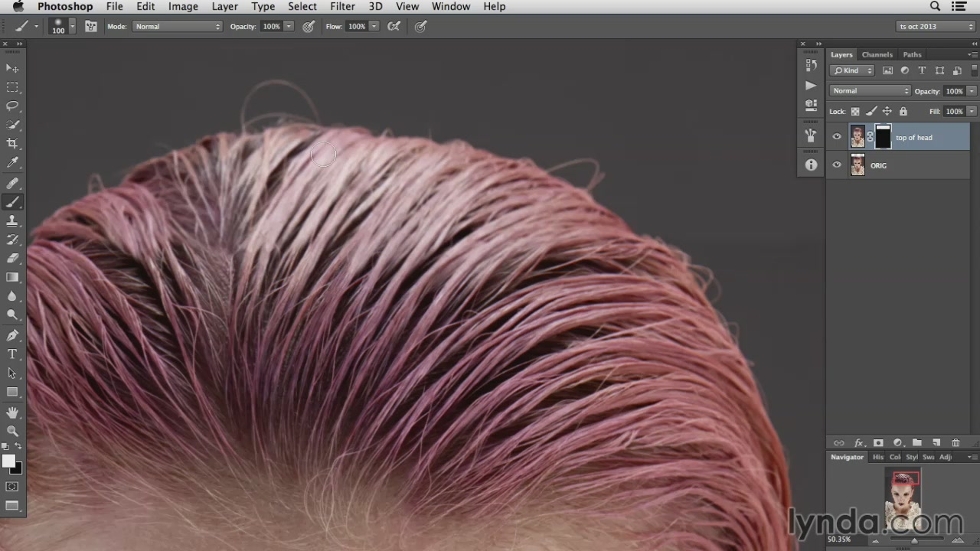Open the ts oct 2013 workspace dropdown

[x=936, y=26]
